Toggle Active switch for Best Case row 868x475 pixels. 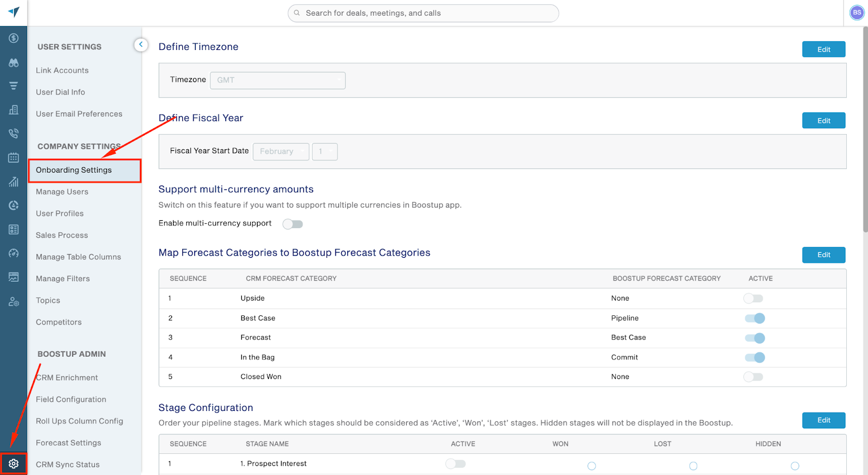[x=754, y=318]
